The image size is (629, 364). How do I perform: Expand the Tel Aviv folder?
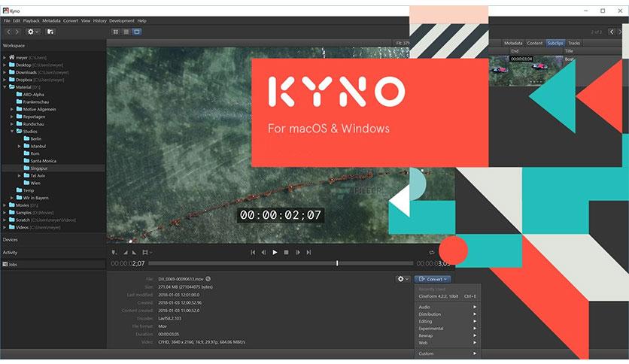(20, 175)
